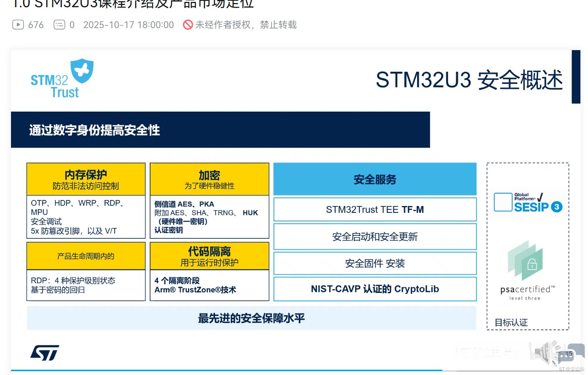Click the ST logo at the slide's bottom left
588x375 pixels.
point(45,353)
